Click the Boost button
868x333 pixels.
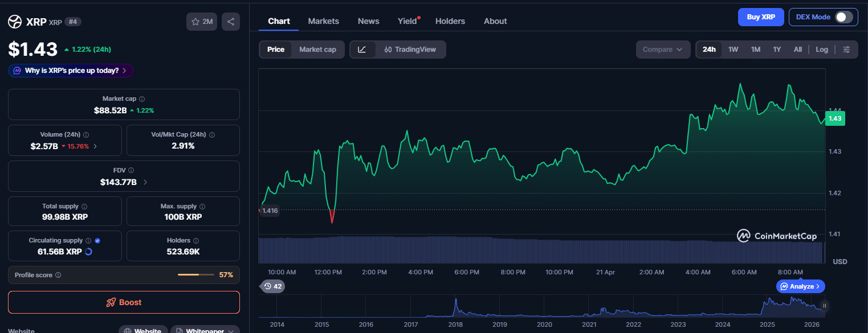click(124, 302)
